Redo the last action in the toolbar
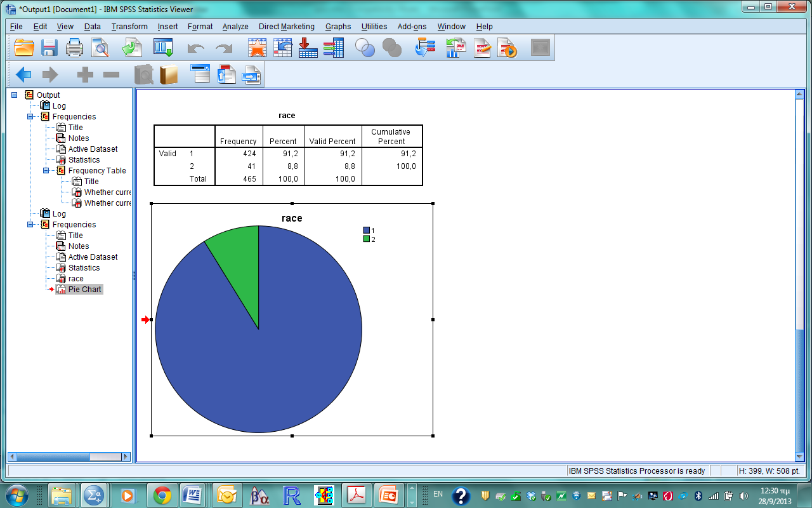812x508 pixels. pyautogui.click(x=224, y=48)
